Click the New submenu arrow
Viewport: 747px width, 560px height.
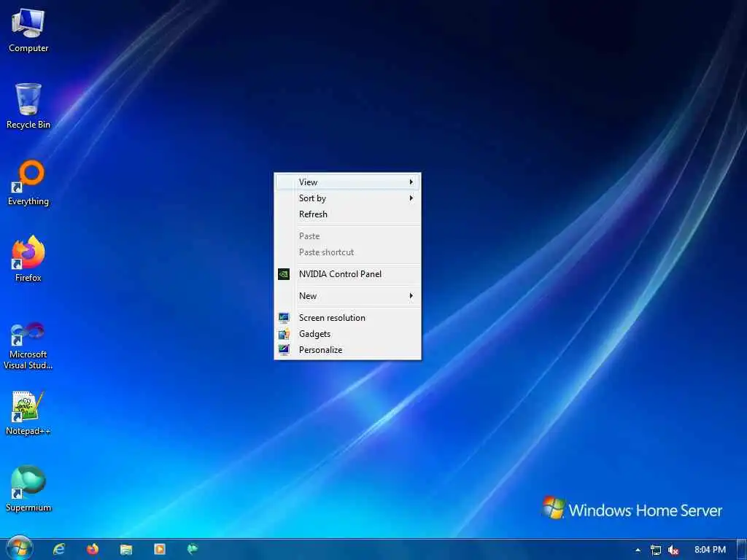coord(411,296)
